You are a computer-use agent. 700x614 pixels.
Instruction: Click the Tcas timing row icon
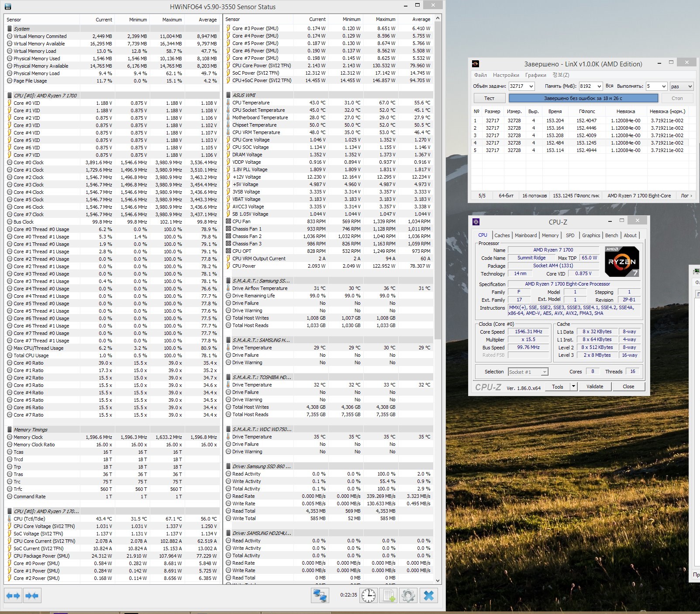[x=10, y=452]
